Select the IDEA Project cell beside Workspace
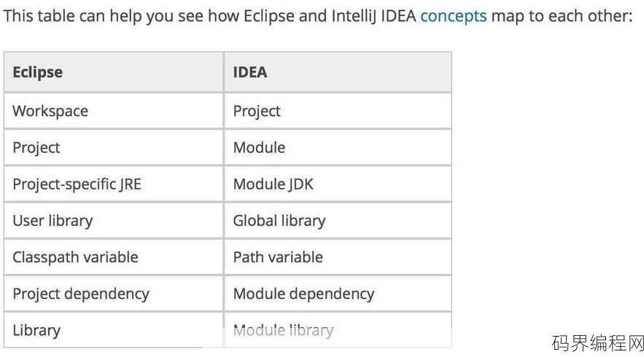644x357 pixels. click(x=338, y=111)
